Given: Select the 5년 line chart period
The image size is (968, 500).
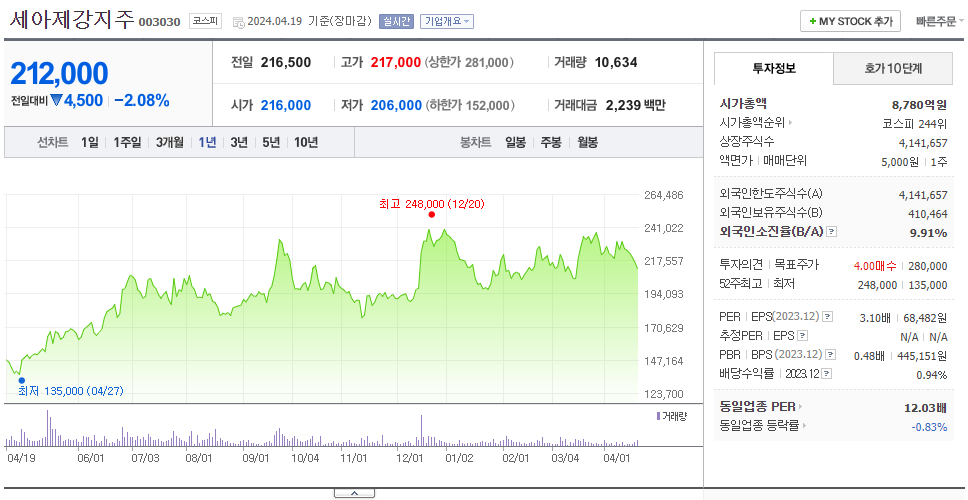Looking at the screenshot, I should [x=271, y=143].
